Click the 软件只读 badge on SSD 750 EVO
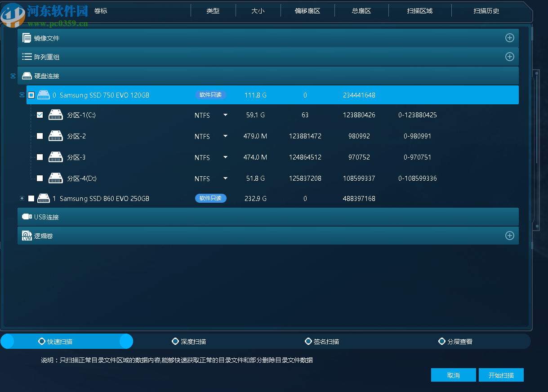This screenshot has width=548, height=392. point(210,95)
